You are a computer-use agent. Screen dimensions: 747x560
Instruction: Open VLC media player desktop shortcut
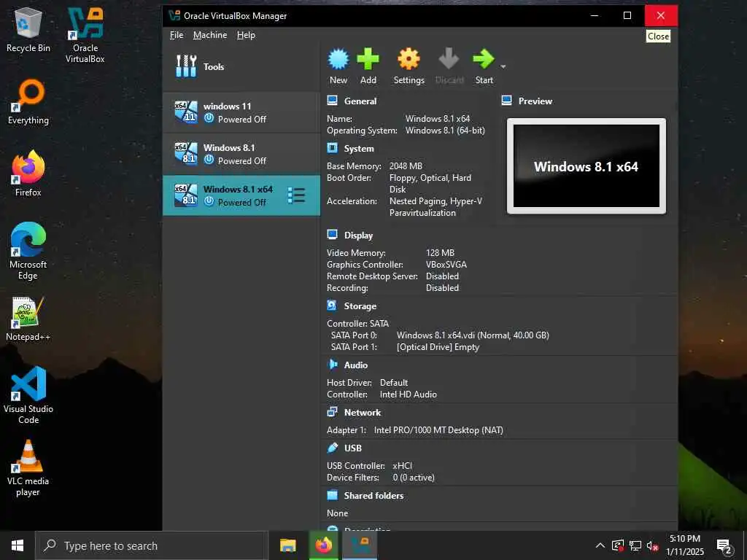coord(28,467)
